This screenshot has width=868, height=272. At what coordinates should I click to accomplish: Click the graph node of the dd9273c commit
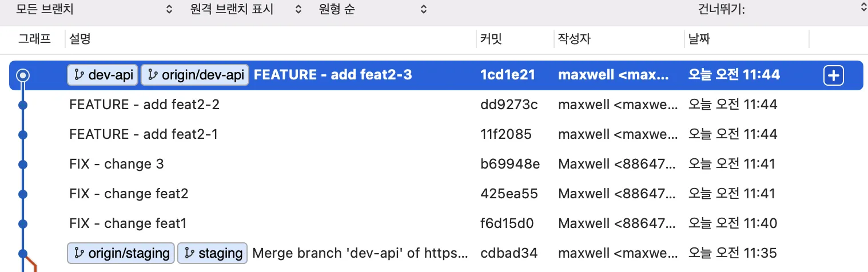pos(23,105)
